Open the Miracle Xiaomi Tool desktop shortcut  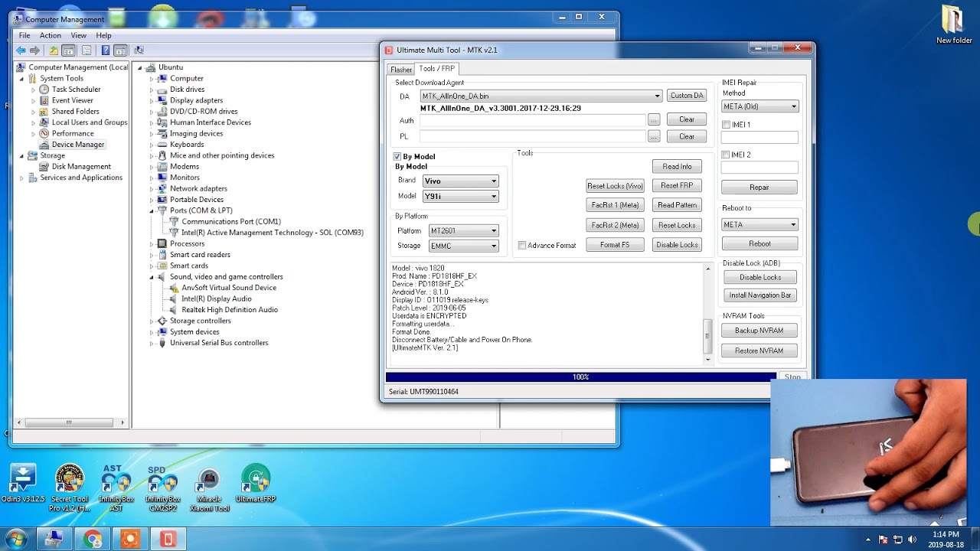point(209,488)
